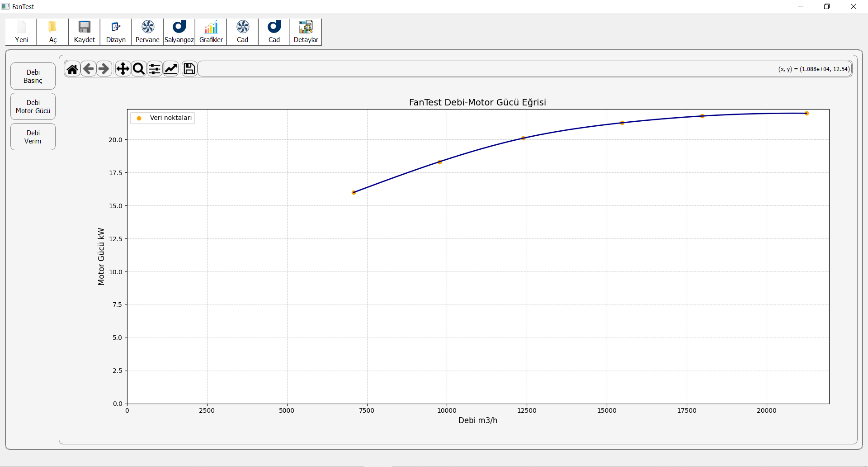Image resolution: width=868 pixels, height=467 pixels.
Task: Open the edit axis and curve parameters tool
Action: point(171,69)
